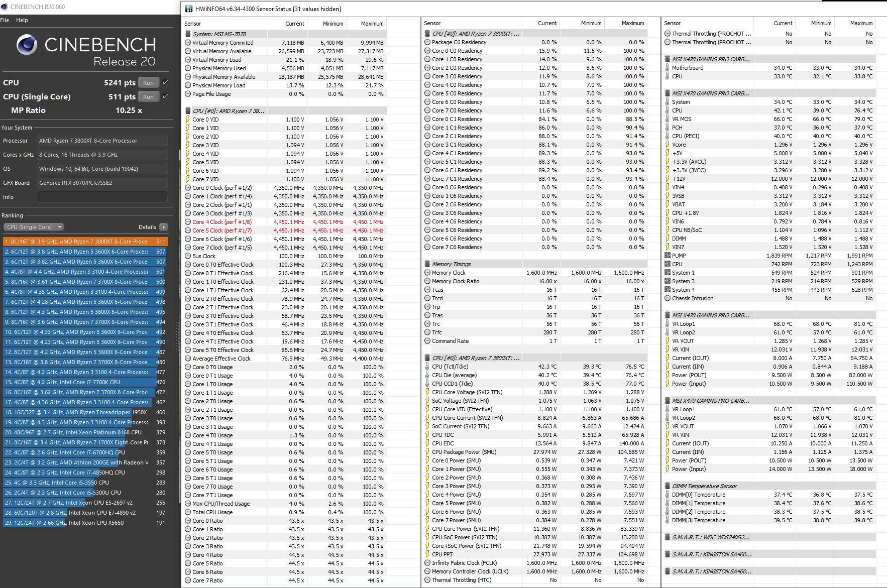
Task: Click the CPU (Tctl/Tdie) thermometer icon
Action: (x=427, y=367)
